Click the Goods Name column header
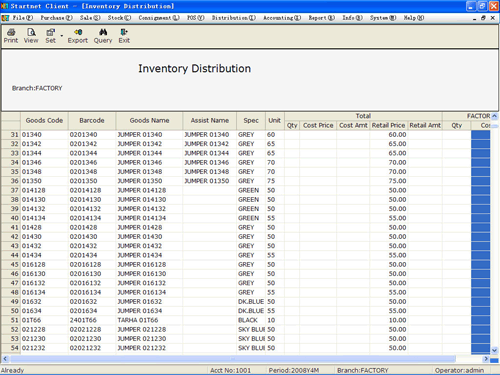Screen dimensions: 500x375 point(149,121)
